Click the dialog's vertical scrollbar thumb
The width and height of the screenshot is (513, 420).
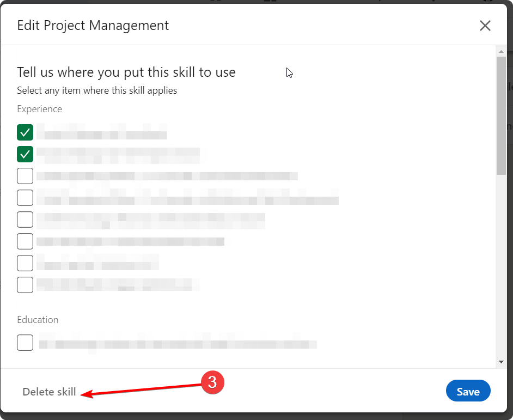pyautogui.click(x=501, y=114)
